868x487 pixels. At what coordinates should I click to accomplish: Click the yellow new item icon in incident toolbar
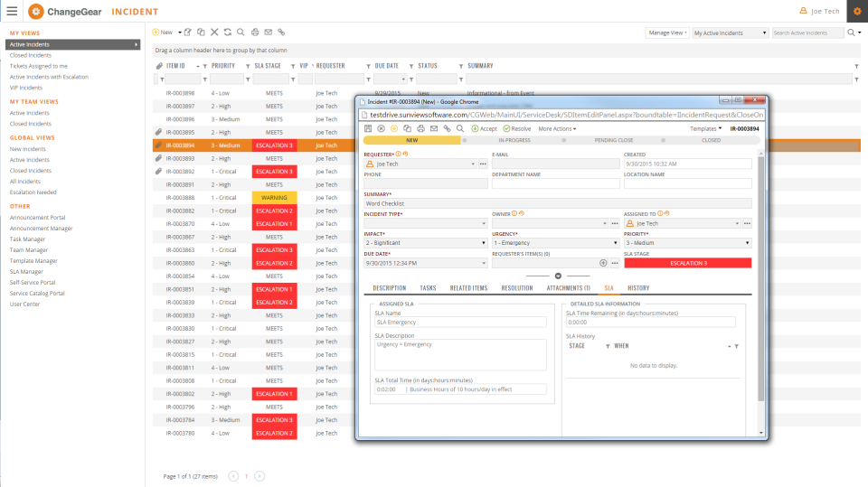(x=394, y=128)
